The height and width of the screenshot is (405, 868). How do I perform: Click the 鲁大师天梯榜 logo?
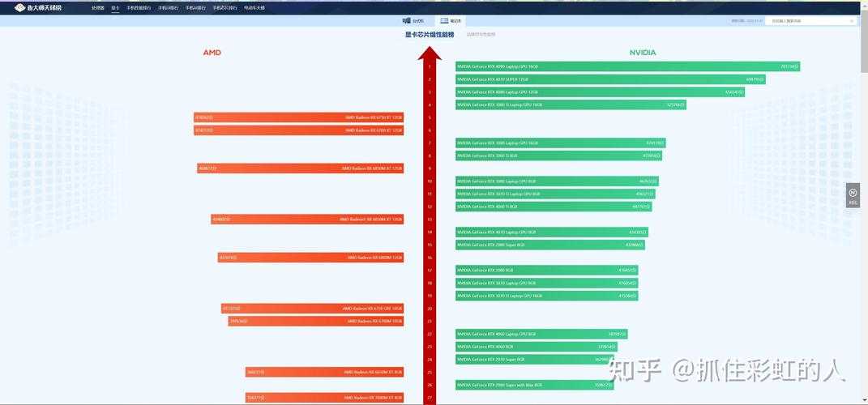[38, 8]
